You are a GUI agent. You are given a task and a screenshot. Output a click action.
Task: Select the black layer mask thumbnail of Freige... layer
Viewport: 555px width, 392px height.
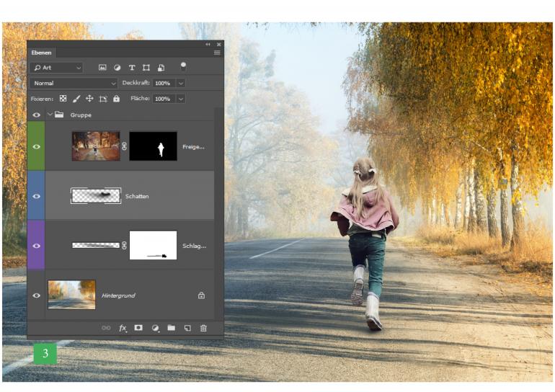pyautogui.click(x=153, y=146)
